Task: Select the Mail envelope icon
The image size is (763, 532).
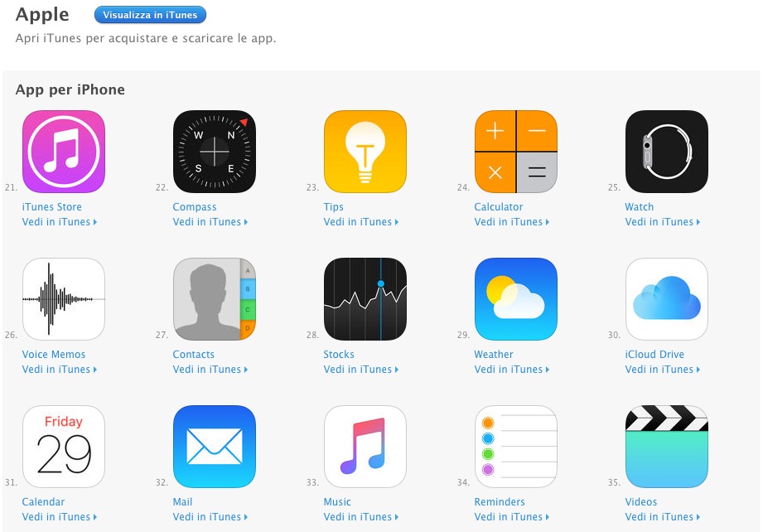Action: 215,447
